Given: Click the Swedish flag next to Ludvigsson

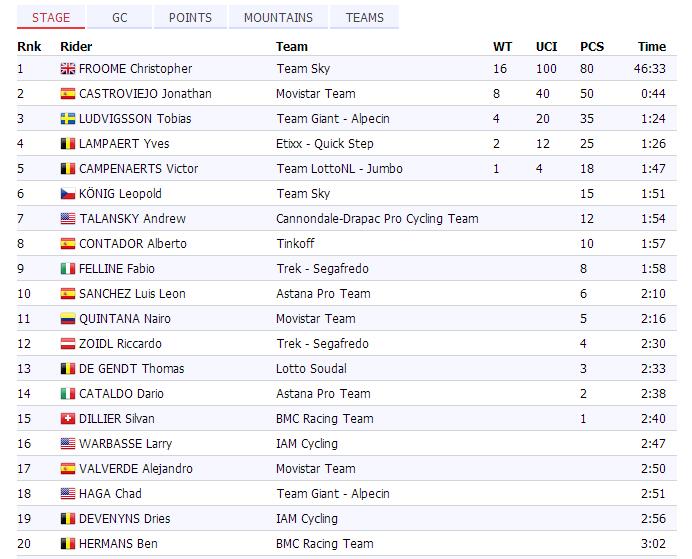Looking at the screenshot, I should pos(68,119).
